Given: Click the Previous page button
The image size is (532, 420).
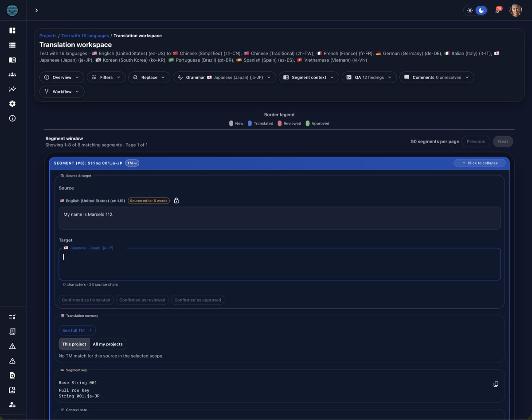Looking at the screenshot, I should (476, 141).
